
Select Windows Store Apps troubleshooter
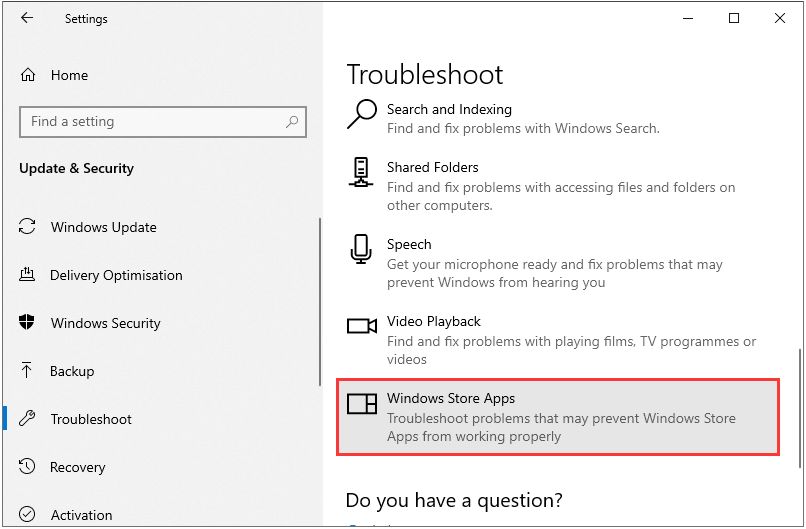coord(558,417)
